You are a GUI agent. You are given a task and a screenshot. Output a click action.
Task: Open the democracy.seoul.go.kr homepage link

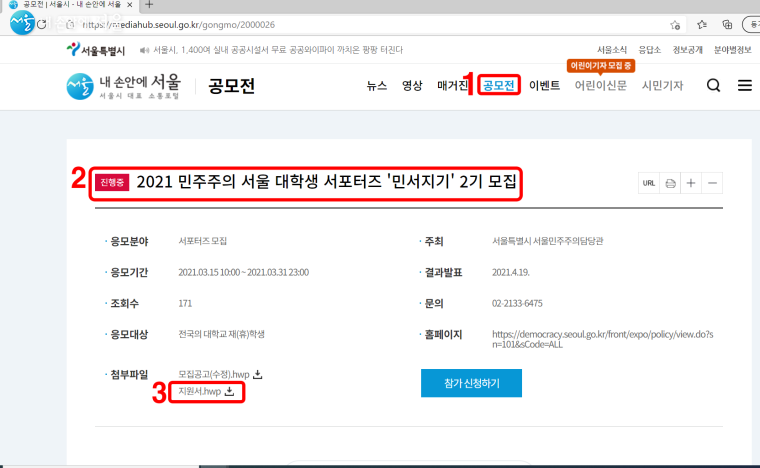tap(599, 339)
